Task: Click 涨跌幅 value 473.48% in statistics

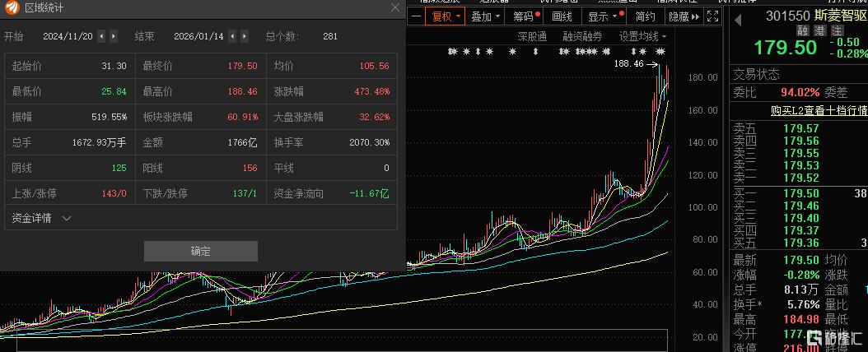Action: tap(371, 92)
